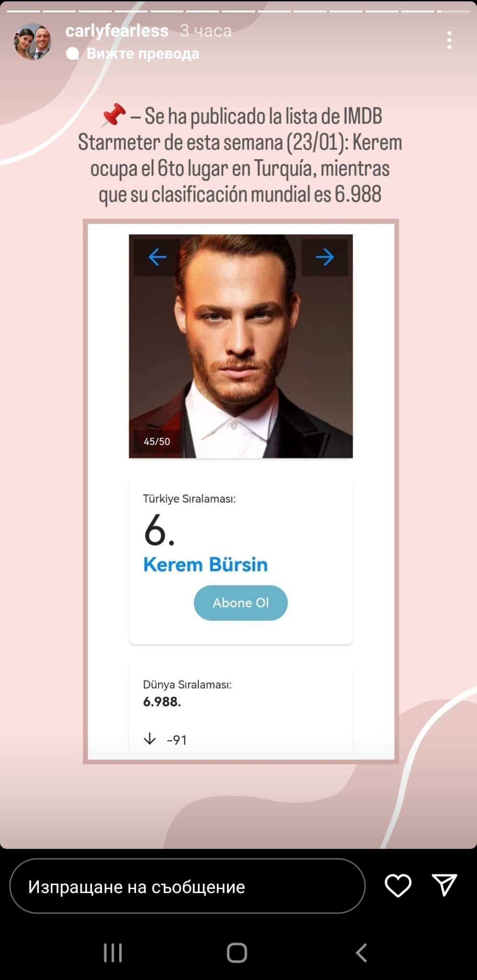Tap the red pushpin emoji in caption
This screenshot has height=980, width=477.
coord(114,115)
